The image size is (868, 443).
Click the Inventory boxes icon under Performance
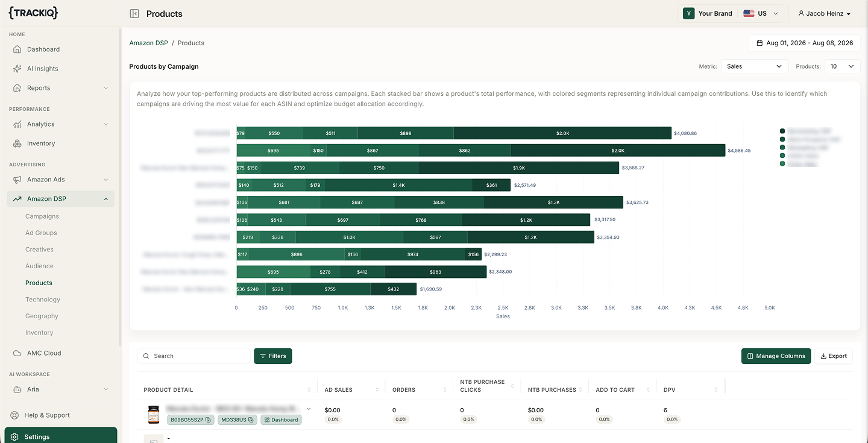point(17,143)
